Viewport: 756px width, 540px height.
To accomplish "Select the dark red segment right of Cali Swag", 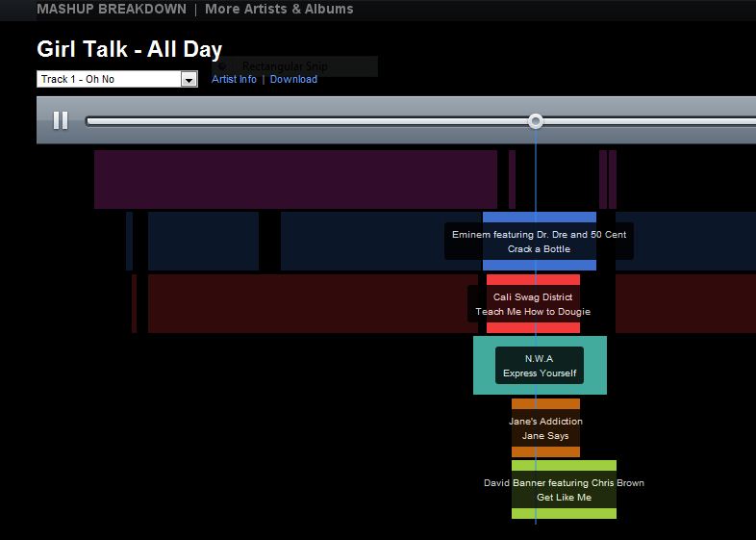I will point(685,303).
